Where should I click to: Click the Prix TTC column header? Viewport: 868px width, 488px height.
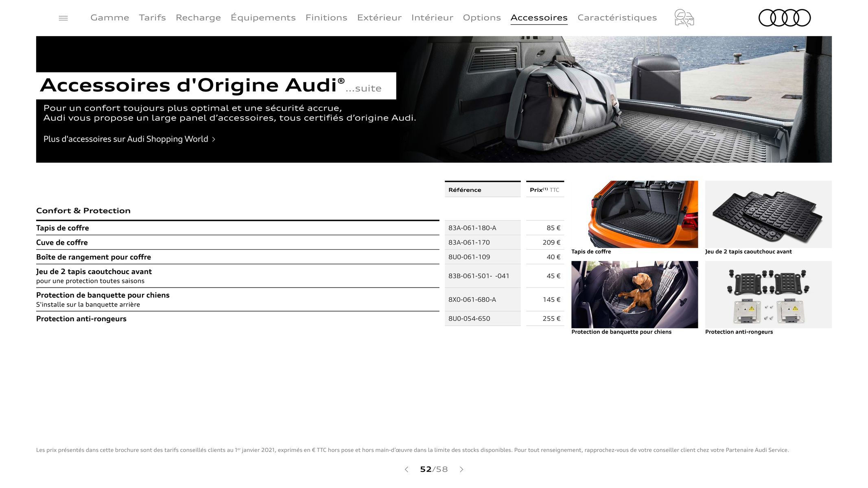(545, 190)
